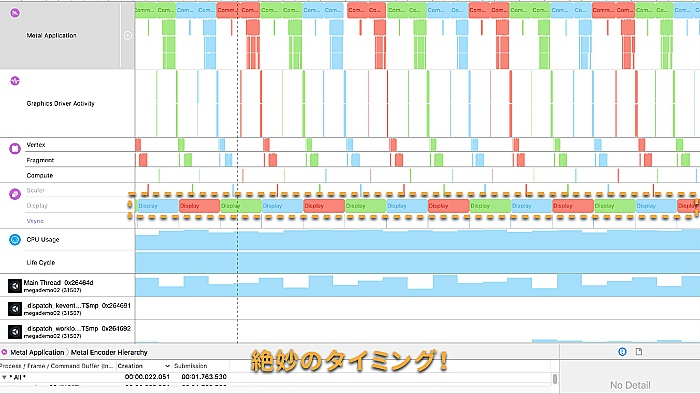700x394 pixels.
Task: Select the Life Cycle track row
Action: point(350,262)
